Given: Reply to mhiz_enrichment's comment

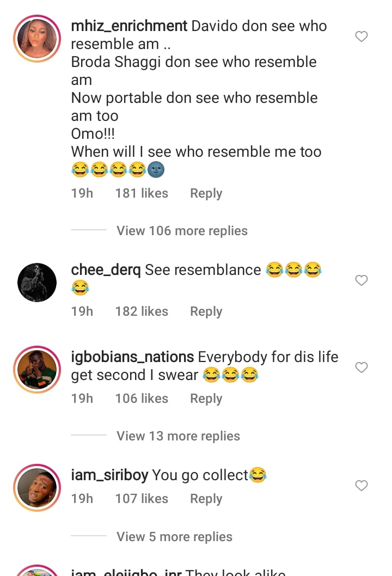Looking at the screenshot, I should click(x=206, y=193).
